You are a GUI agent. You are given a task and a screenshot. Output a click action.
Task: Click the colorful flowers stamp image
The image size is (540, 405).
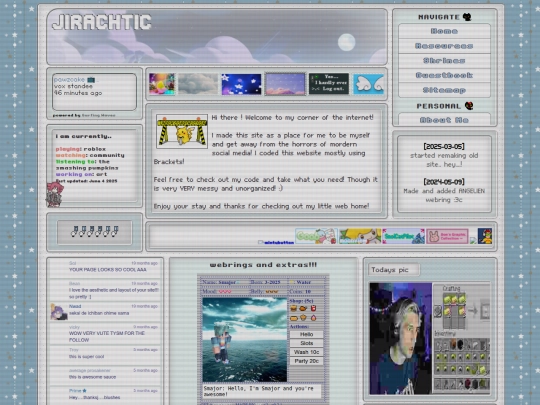pyautogui.click(x=162, y=84)
